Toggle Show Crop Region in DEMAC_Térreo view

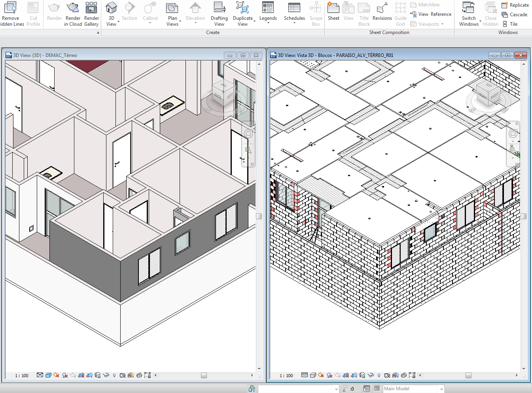[x=89, y=375]
